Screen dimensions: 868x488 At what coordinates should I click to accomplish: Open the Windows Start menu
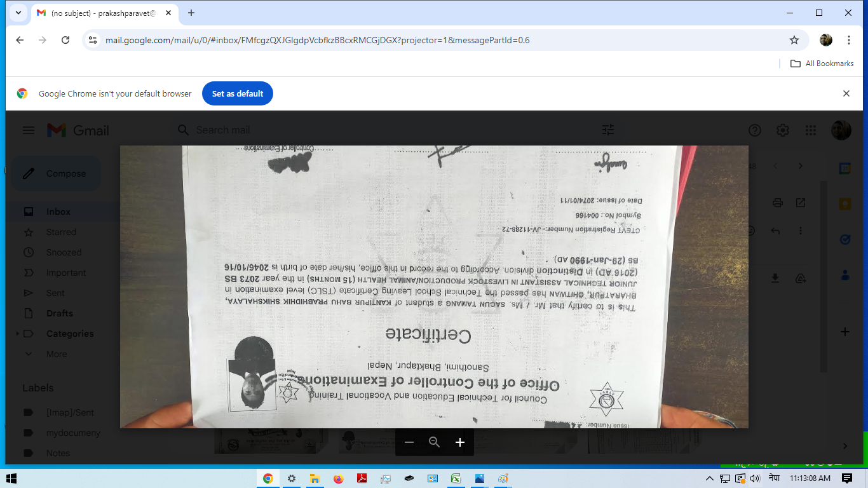pyautogui.click(x=11, y=478)
